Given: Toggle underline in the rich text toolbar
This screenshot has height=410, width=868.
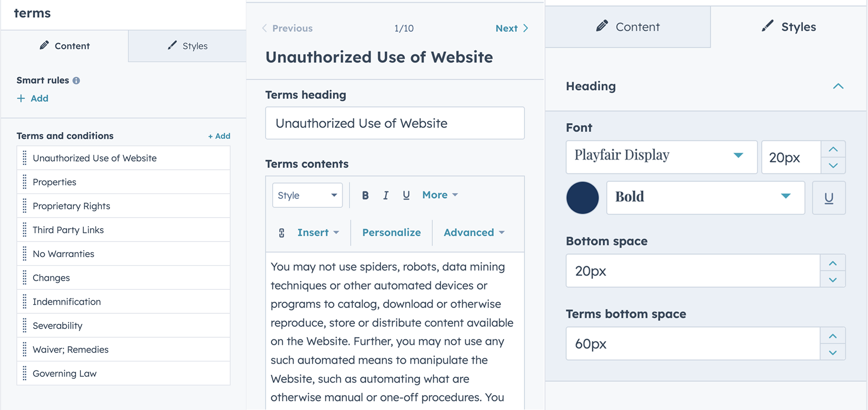Looking at the screenshot, I should [x=406, y=195].
